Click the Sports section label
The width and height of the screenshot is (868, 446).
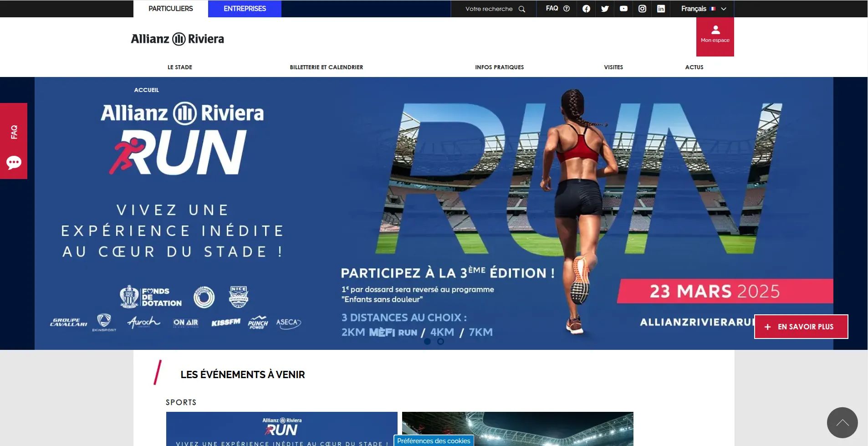pyautogui.click(x=181, y=402)
